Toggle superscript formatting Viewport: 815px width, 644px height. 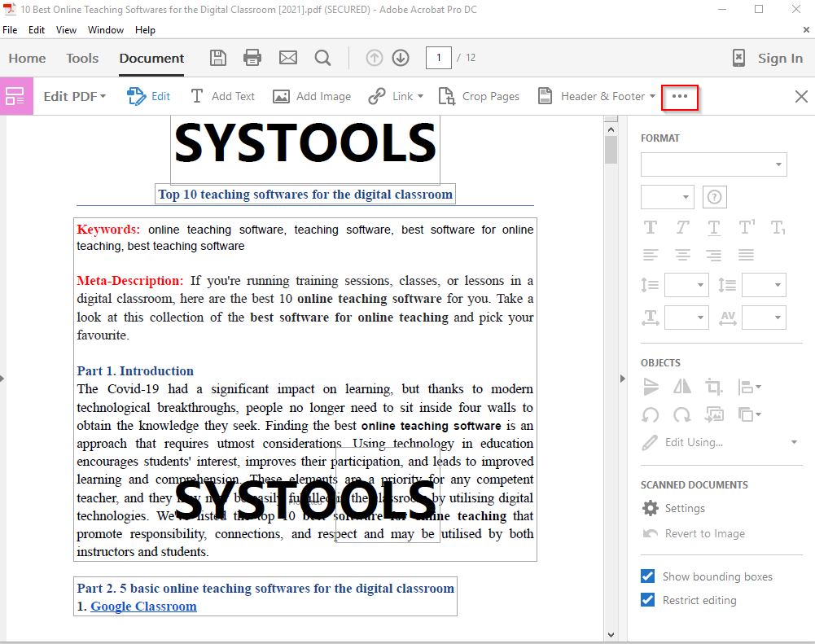pos(747,226)
